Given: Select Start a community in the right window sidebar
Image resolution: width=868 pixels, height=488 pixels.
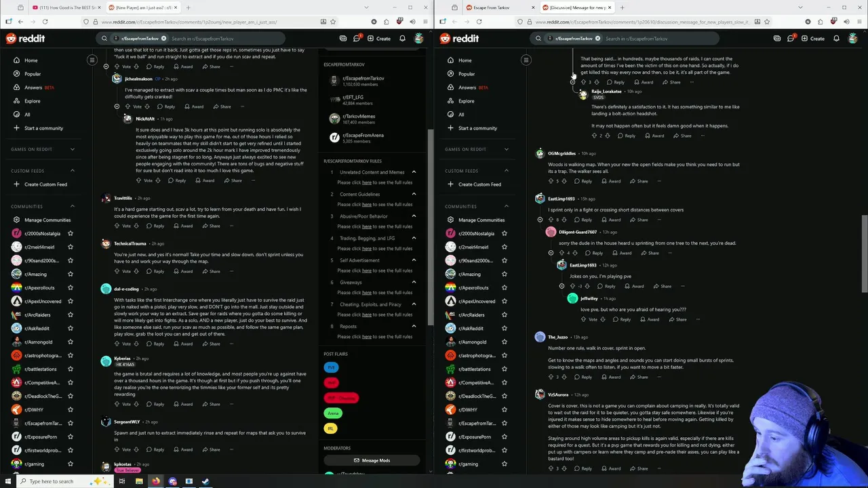Looking at the screenshot, I should click(477, 128).
